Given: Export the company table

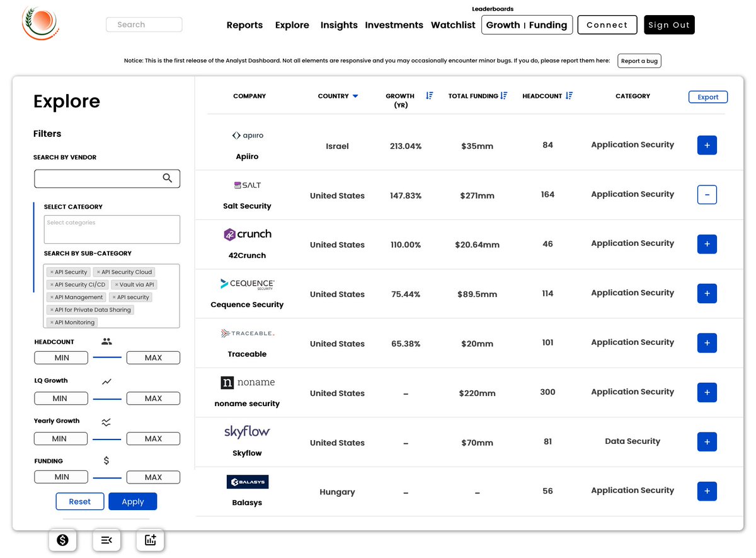Looking at the screenshot, I should click(708, 97).
